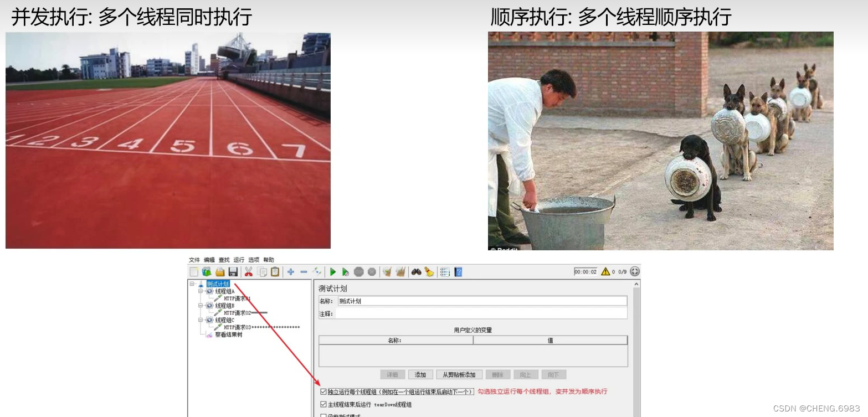Select 线程组B in the tree

tap(224, 306)
